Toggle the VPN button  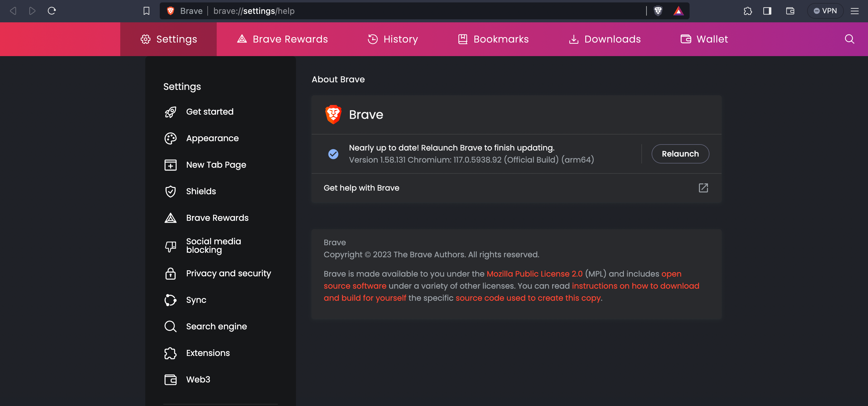825,11
